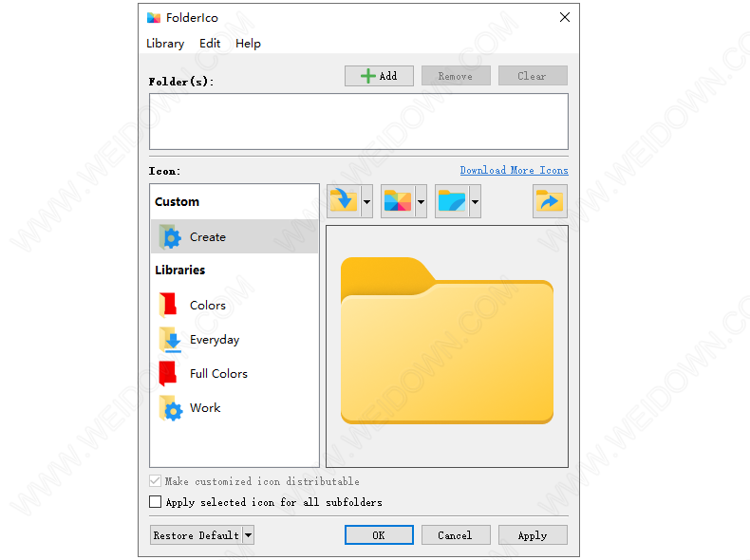
Task: Select the Work library label
Action: pos(205,408)
